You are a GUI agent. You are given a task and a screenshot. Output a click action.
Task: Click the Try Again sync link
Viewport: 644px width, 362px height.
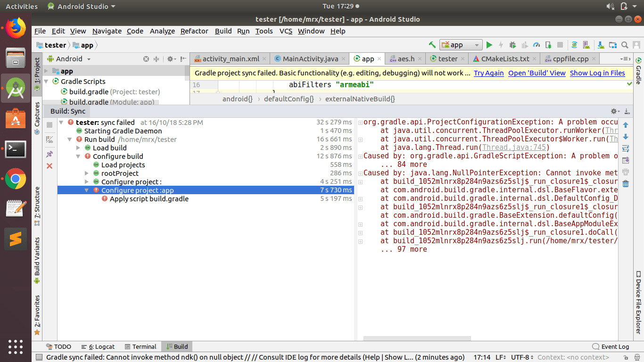[488, 73]
